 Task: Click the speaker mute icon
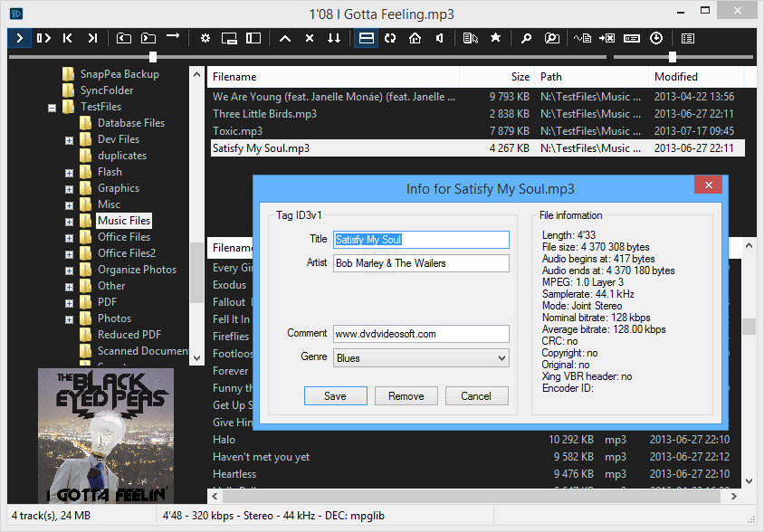(x=439, y=38)
